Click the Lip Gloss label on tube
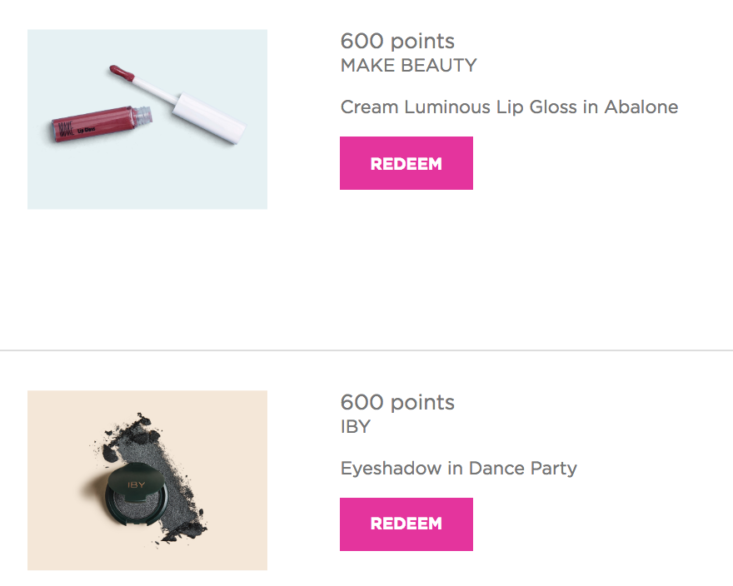733x586 pixels. (x=87, y=129)
